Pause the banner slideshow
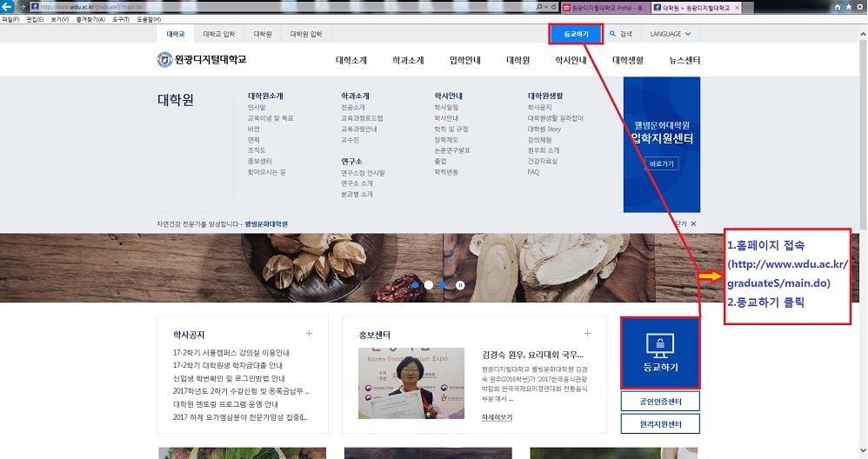868x459 pixels. click(460, 285)
